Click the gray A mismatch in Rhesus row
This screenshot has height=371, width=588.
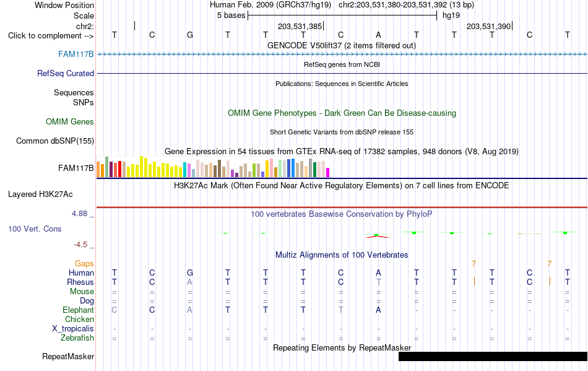pyautogui.click(x=190, y=282)
